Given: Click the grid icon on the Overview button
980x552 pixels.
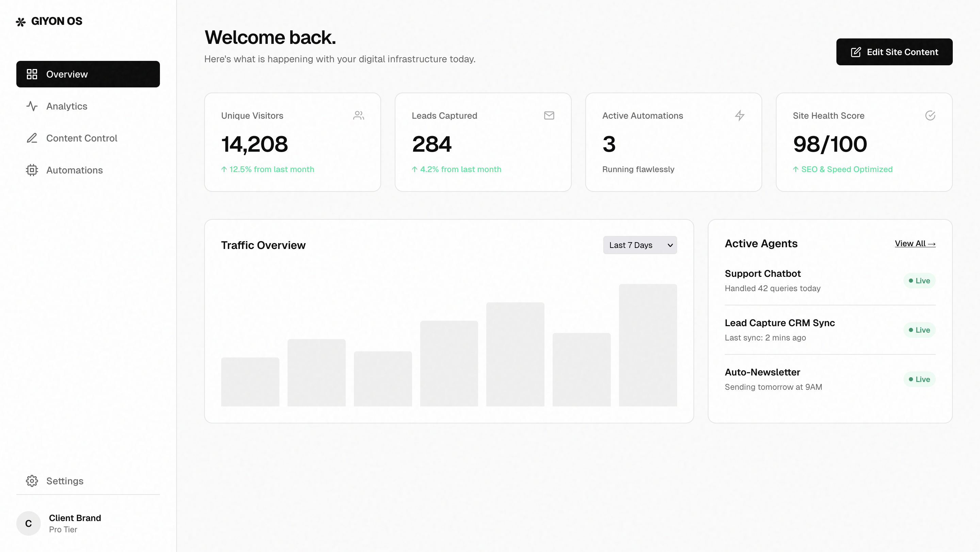Looking at the screenshot, I should click(x=32, y=74).
